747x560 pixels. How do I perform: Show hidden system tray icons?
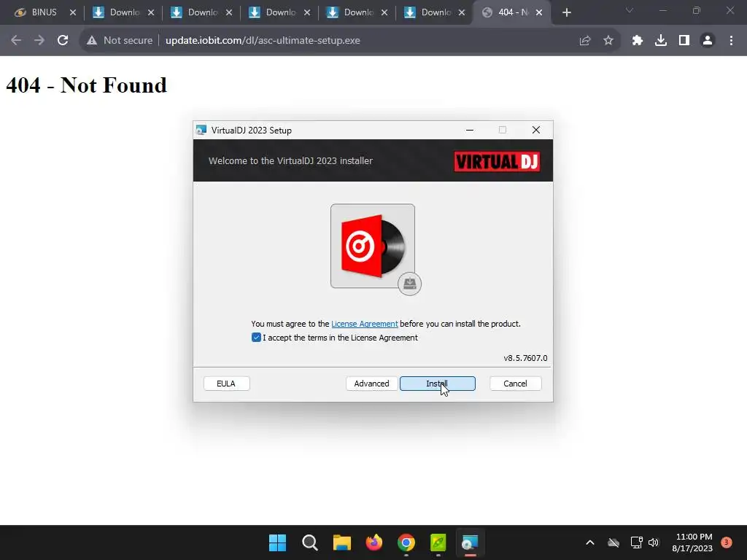tap(589, 542)
